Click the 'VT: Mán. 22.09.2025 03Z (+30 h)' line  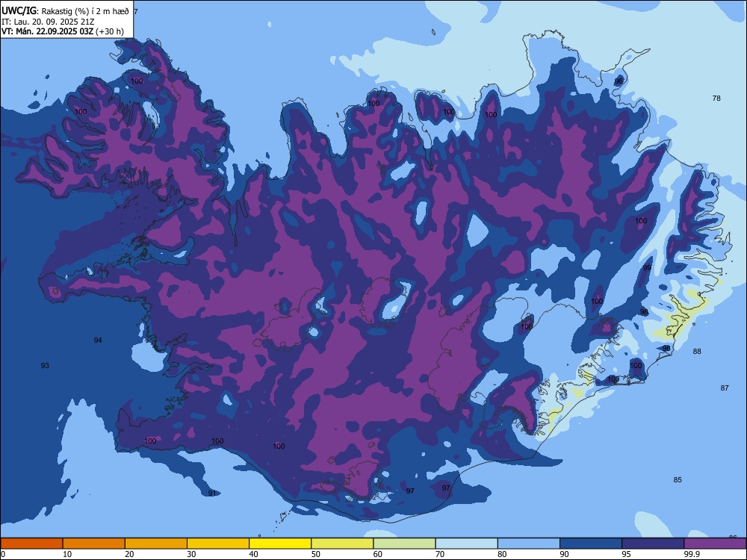coord(63,31)
